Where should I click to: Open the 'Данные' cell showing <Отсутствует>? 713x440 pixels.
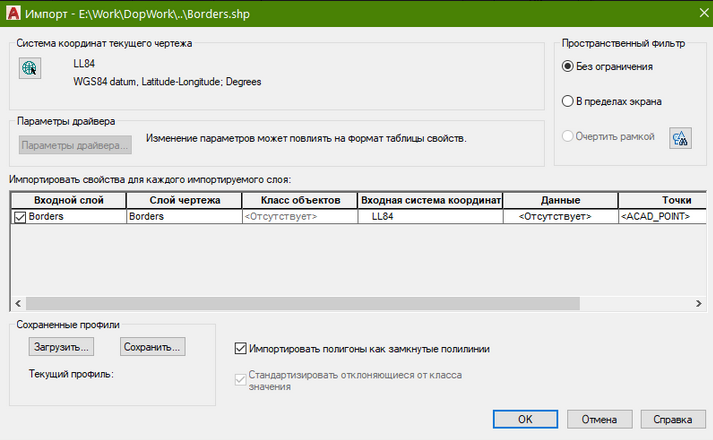[x=553, y=216]
